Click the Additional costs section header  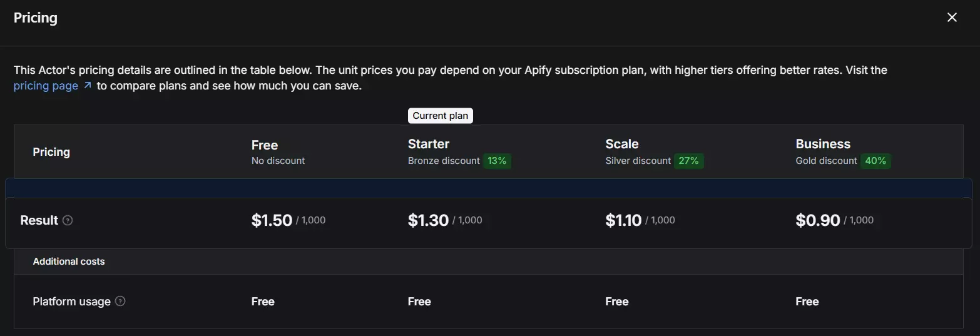tap(69, 262)
